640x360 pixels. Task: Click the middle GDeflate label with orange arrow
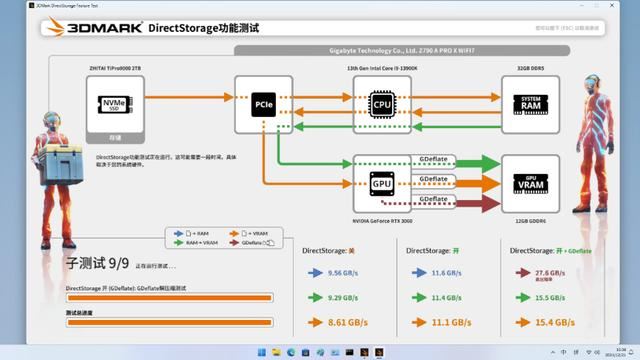tap(433, 179)
